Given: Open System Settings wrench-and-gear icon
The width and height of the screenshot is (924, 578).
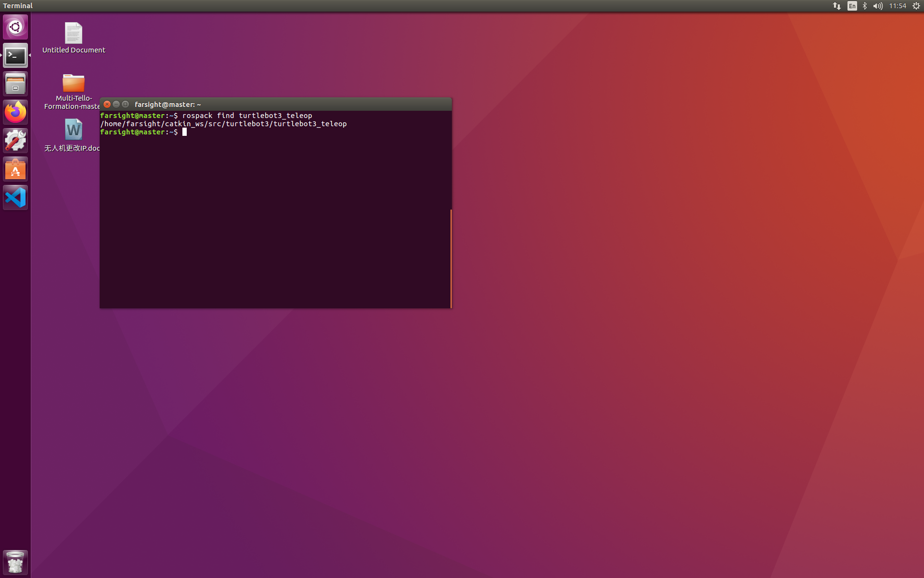Looking at the screenshot, I should click(x=15, y=141).
